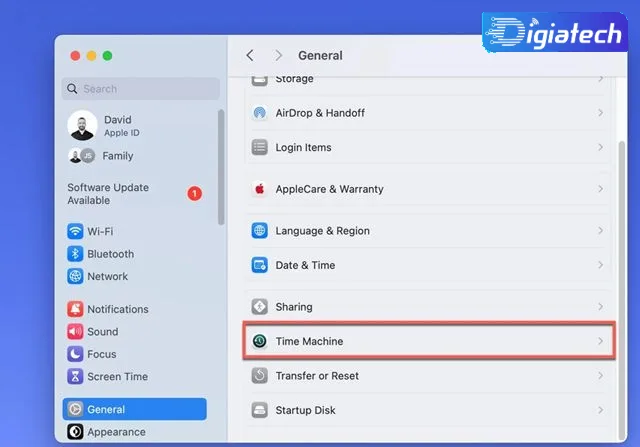Click the Wi-Fi icon in sidebar
Image resolution: width=640 pixels, height=447 pixels.
(x=75, y=231)
